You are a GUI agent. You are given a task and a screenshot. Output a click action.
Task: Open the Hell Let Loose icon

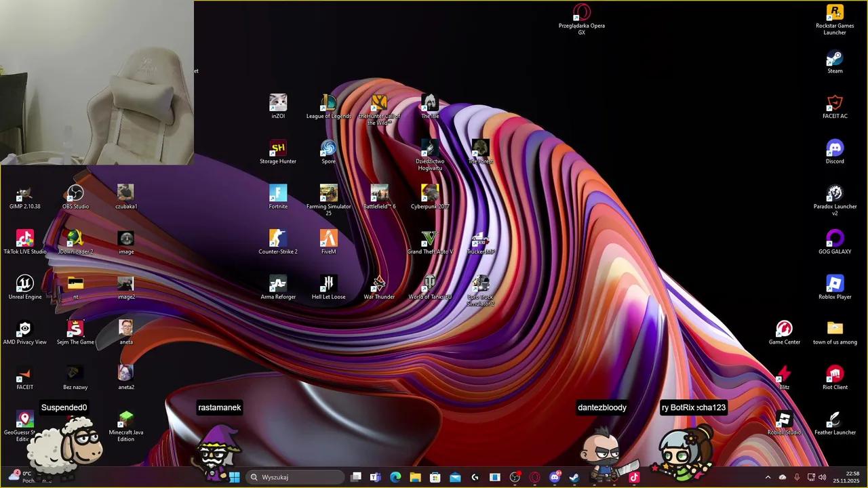(329, 287)
